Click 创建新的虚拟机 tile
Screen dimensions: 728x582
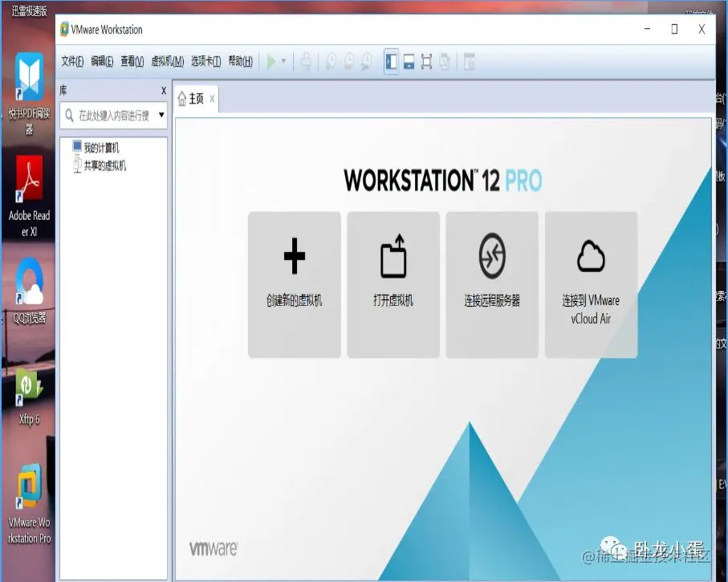[x=295, y=285]
